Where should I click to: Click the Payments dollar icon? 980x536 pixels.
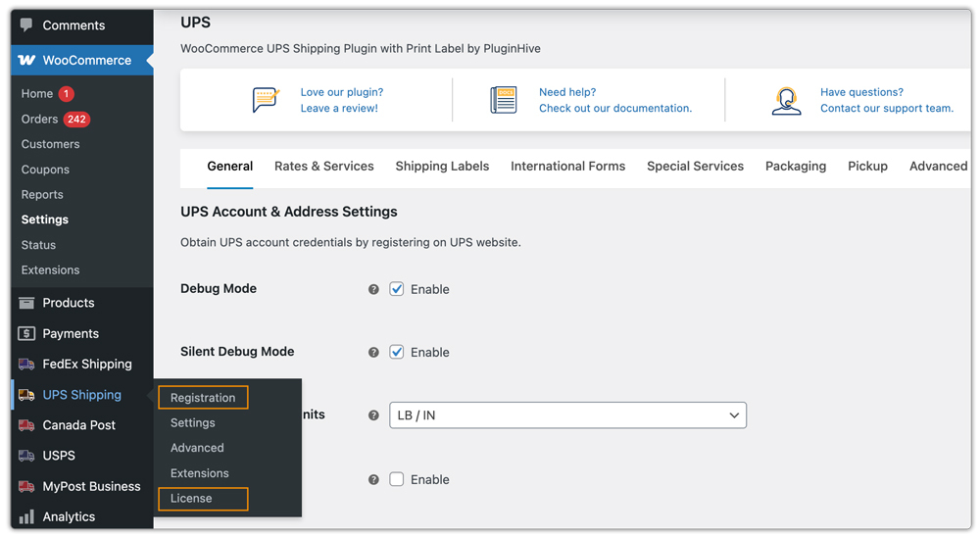click(26, 333)
